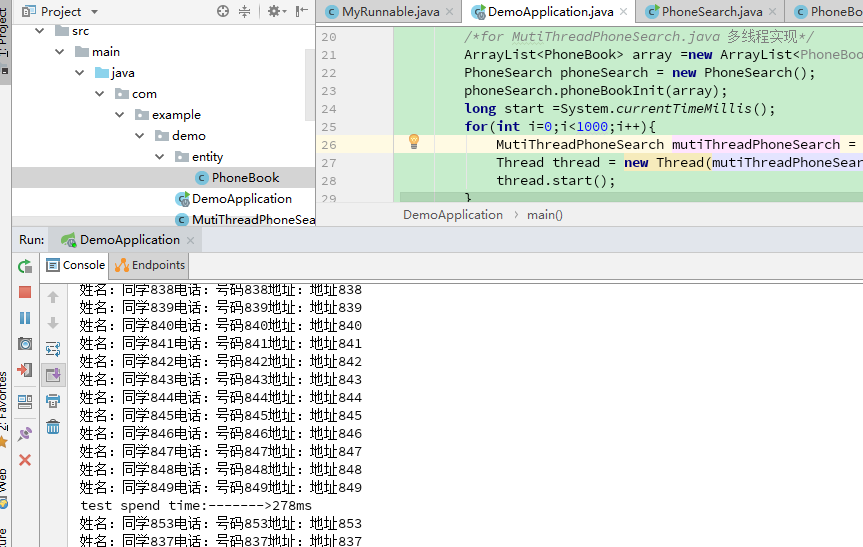Click the lightbulb intention icon on line 26
Image resolution: width=863 pixels, height=547 pixels.
[x=414, y=143]
